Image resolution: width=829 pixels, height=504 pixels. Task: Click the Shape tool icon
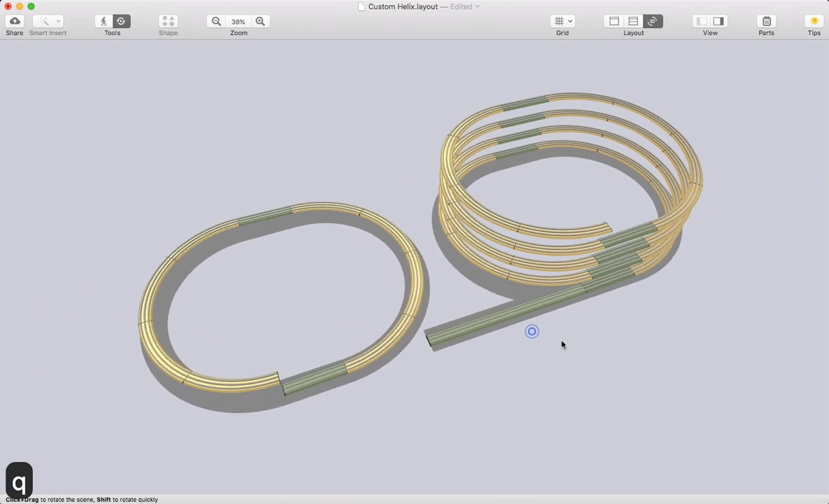coord(168,21)
